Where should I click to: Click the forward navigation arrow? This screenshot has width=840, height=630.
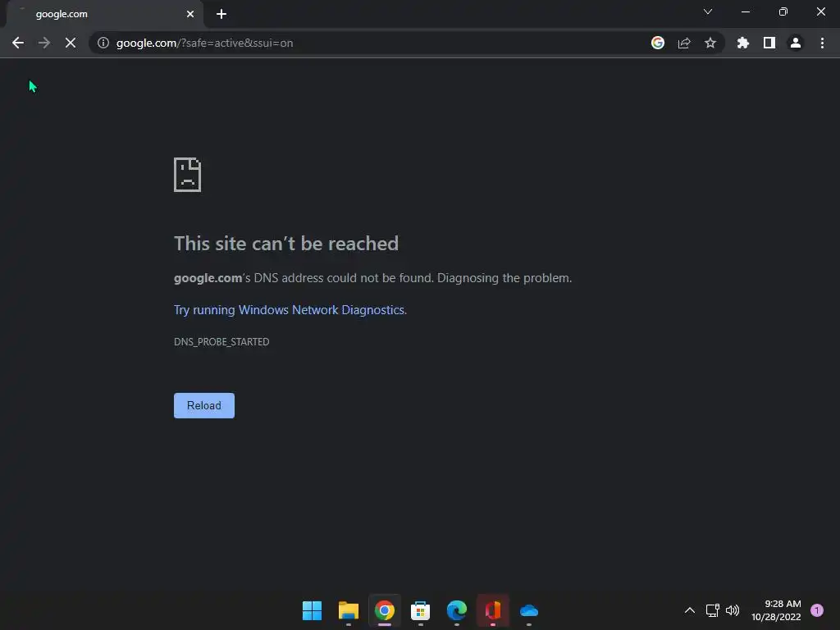tap(44, 43)
